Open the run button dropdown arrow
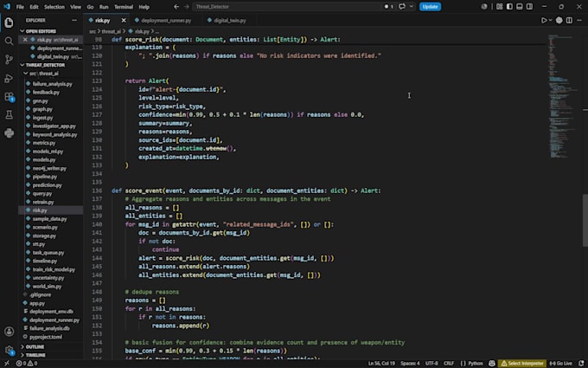Viewport: 588px width, 368px height. point(550,20)
